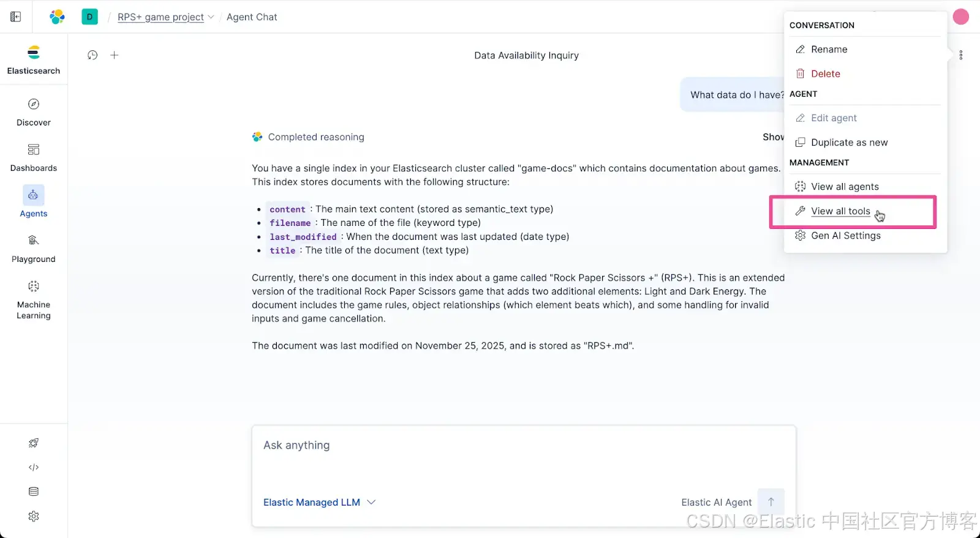Click the Elastic AI Agent selector
Viewport: 980px width, 538px height.
[x=716, y=503]
